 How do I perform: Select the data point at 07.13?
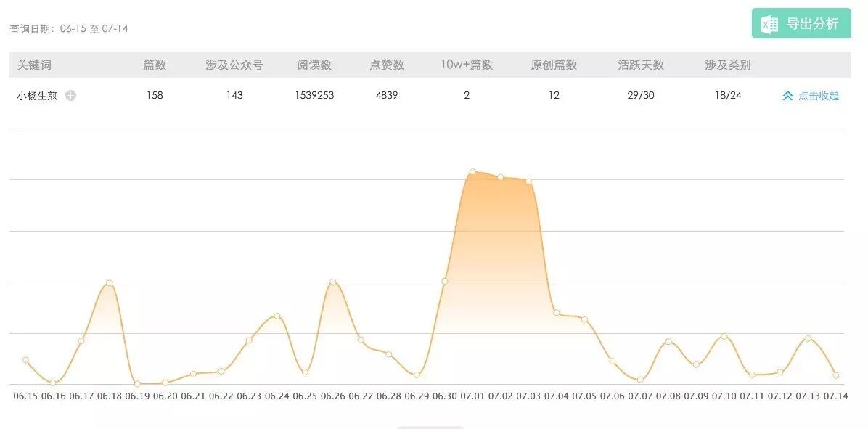808,338
